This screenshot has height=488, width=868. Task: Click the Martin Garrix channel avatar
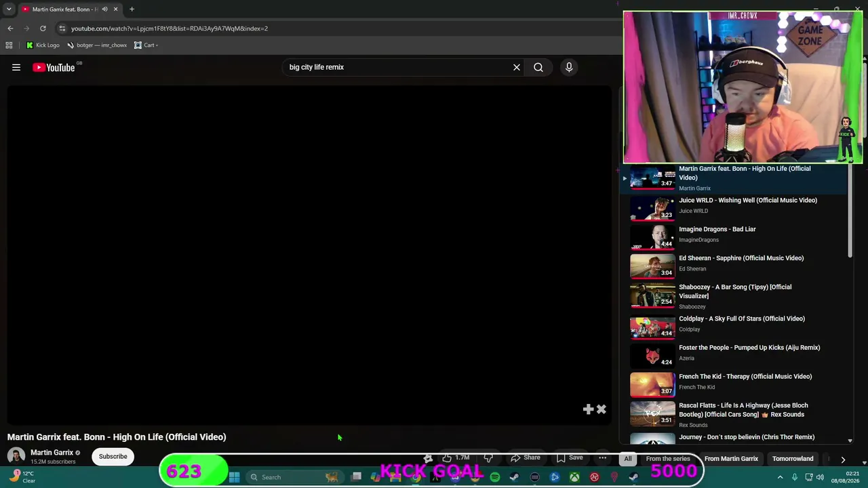point(16,456)
